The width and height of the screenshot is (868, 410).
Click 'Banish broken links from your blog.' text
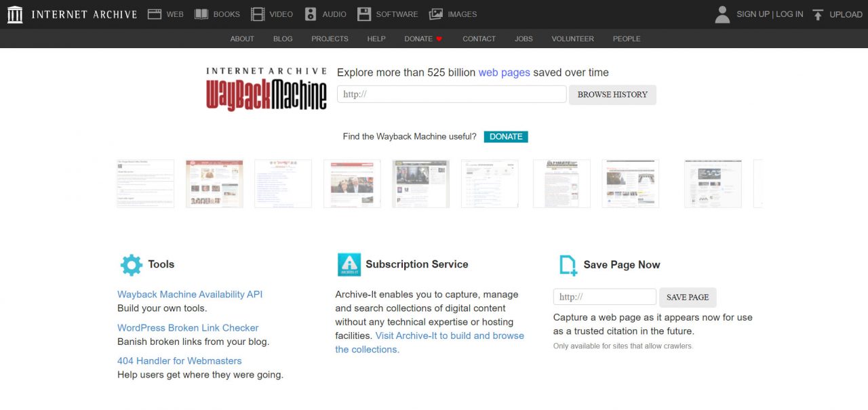[x=193, y=342]
